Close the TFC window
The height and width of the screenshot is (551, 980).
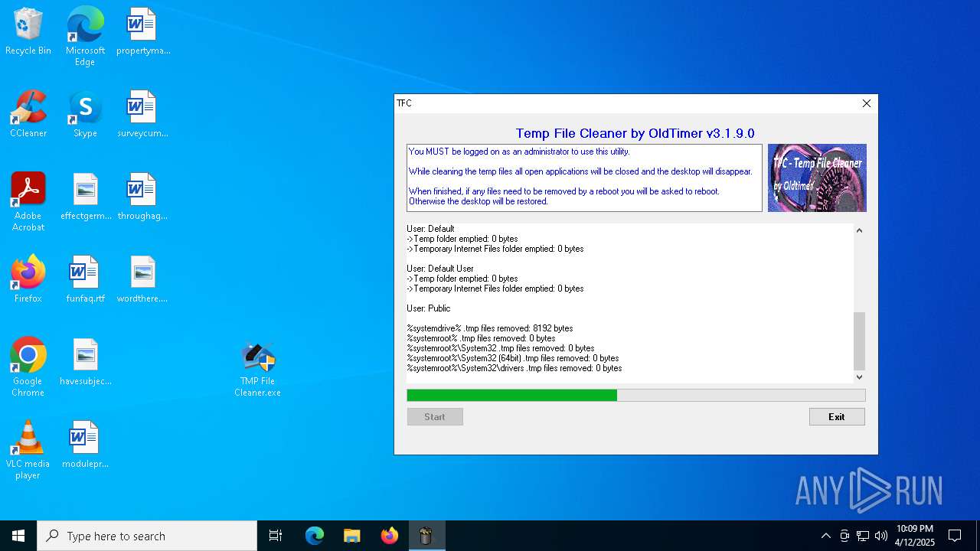pos(867,103)
